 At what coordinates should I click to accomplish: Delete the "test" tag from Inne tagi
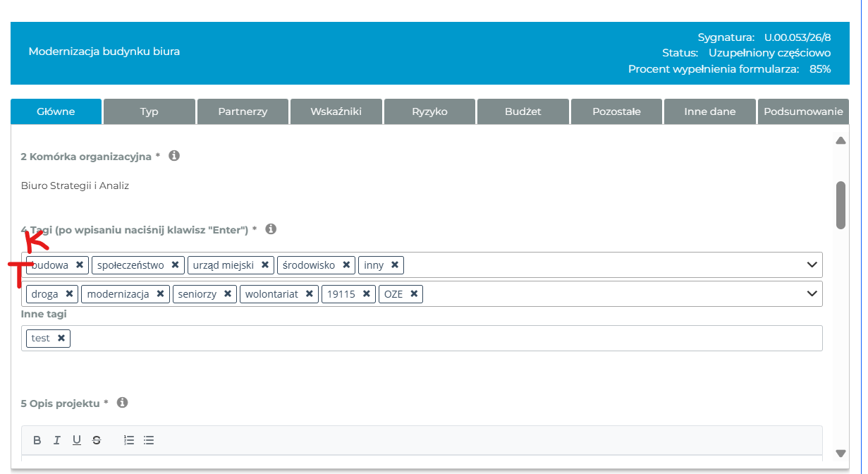(x=61, y=339)
